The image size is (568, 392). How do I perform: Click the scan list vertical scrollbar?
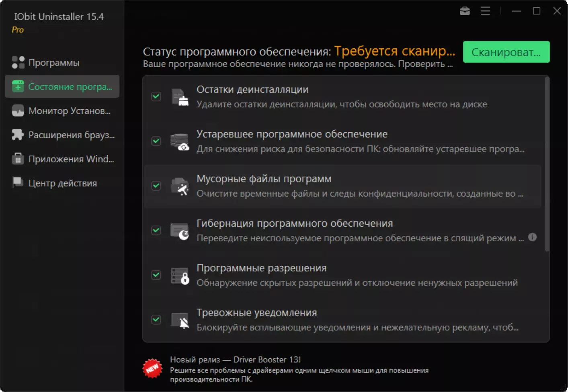click(x=547, y=164)
